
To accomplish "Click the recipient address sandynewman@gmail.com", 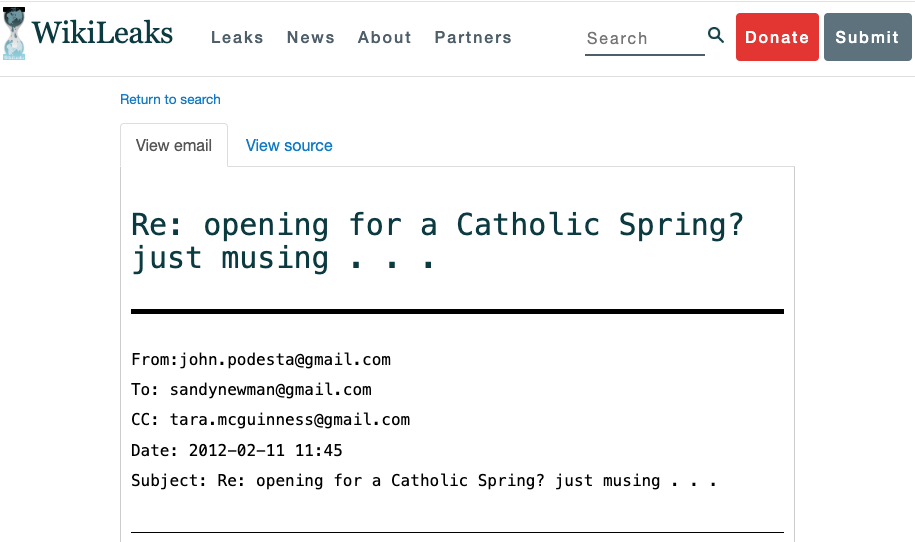I will coord(270,390).
